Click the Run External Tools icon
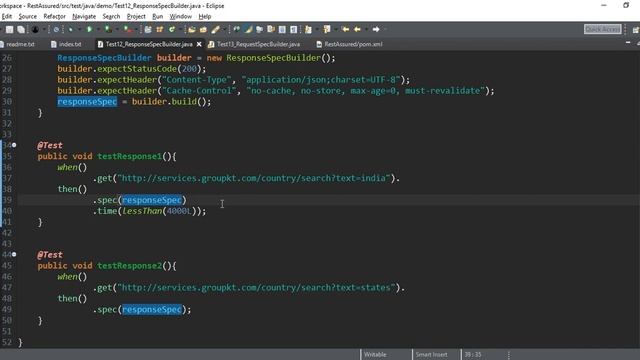Viewport: 640px width, 360px height. pos(128,29)
